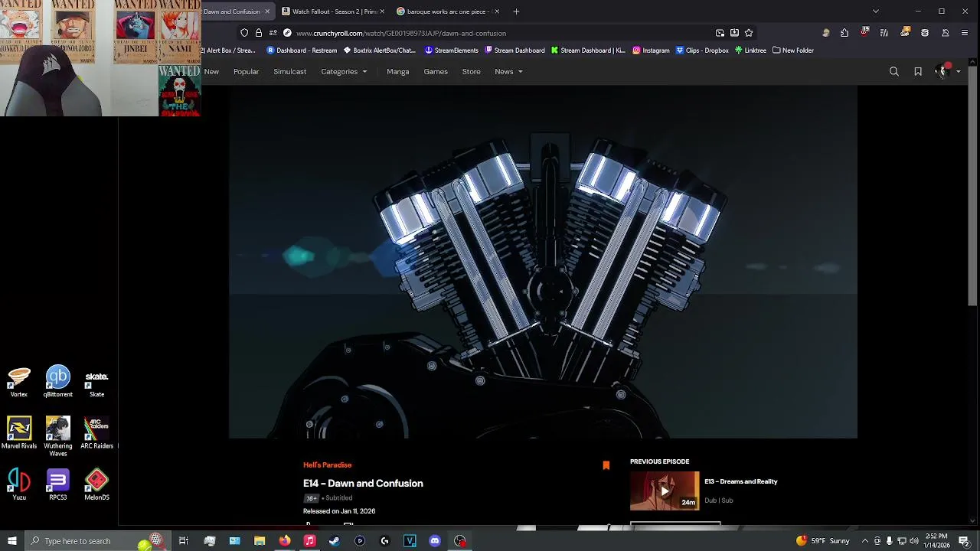Image resolution: width=980 pixels, height=551 pixels.
Task: Open the MelonDS desktop shortcut
Action: (96, 485)
